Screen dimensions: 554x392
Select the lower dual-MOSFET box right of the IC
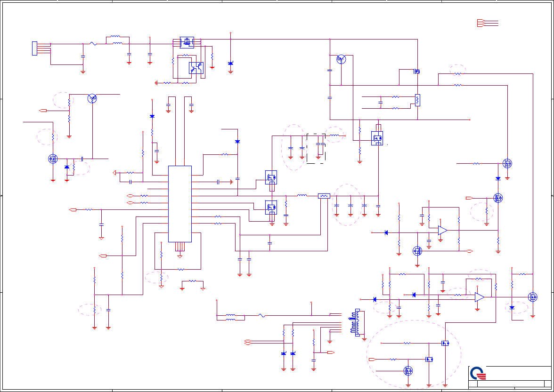click(271, 207)
